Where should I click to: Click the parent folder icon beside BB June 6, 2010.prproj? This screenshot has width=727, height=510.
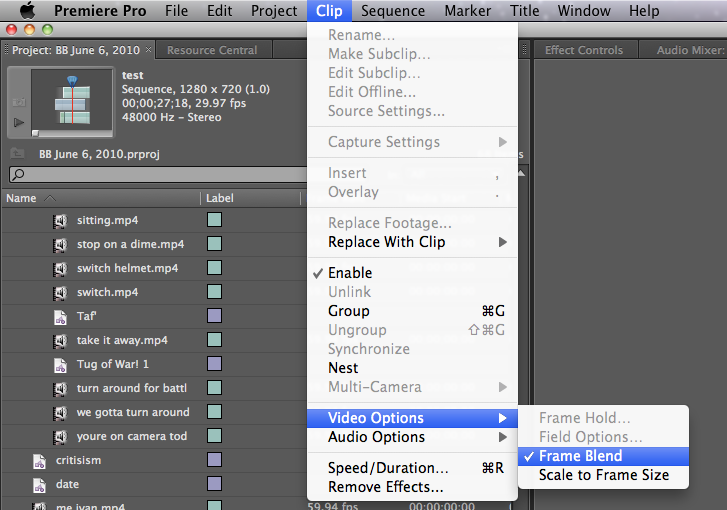point(17,153)
